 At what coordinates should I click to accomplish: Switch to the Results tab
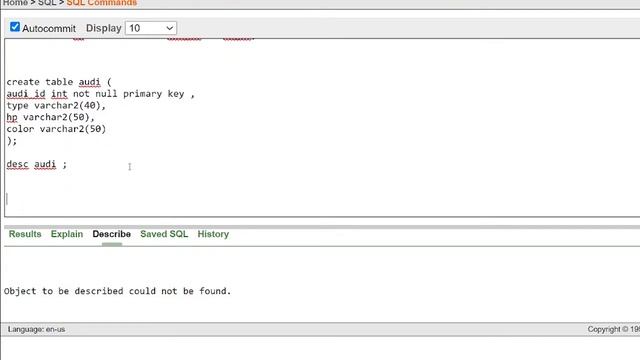tap(25, 234)
